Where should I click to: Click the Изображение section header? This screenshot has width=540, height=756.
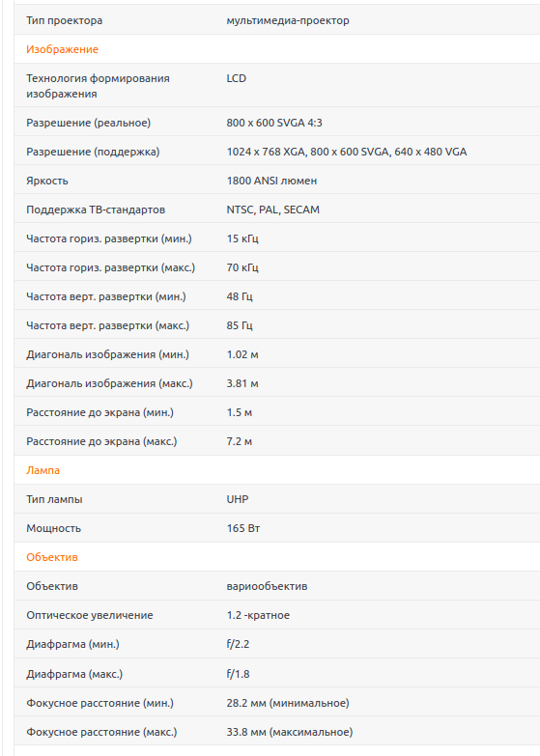coord(62,49)
